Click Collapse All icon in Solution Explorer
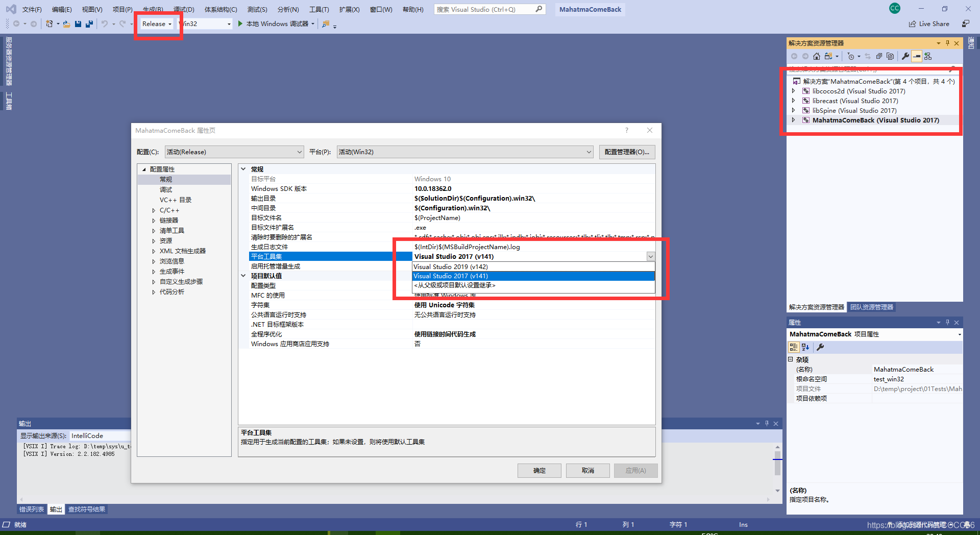 tap(879, 56)
